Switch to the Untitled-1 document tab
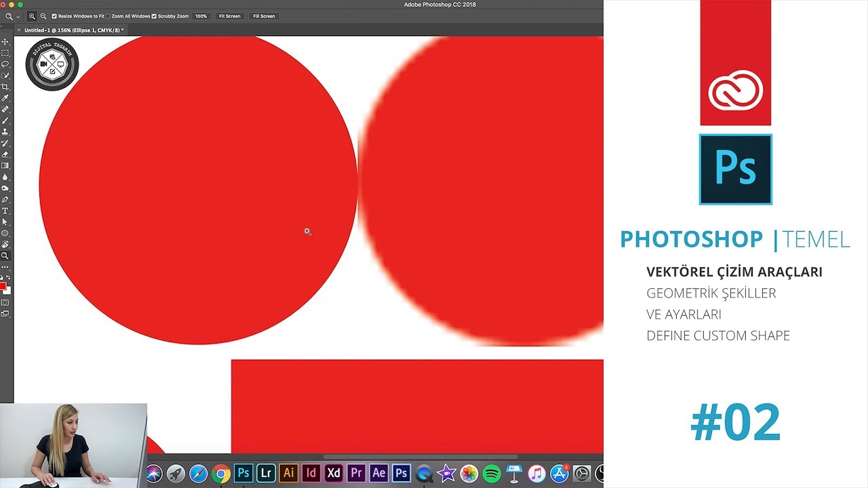Screen dimensions: 868x488 [x=73, y=30]
